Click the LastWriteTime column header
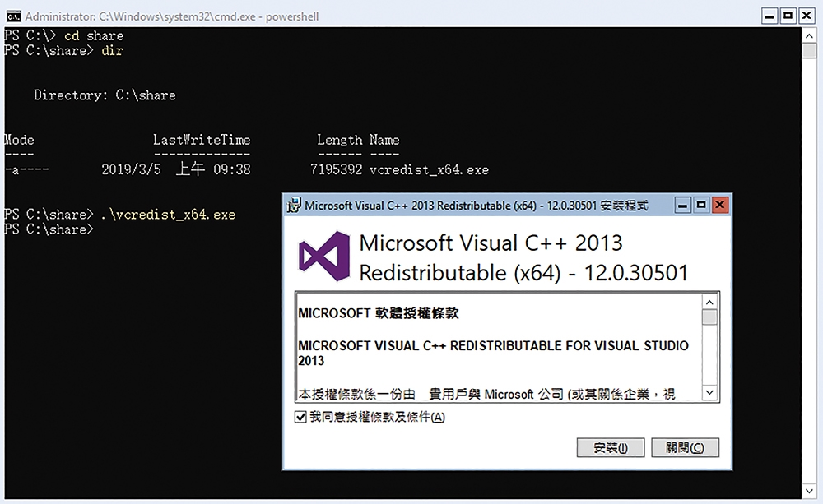 click(202, 140)
